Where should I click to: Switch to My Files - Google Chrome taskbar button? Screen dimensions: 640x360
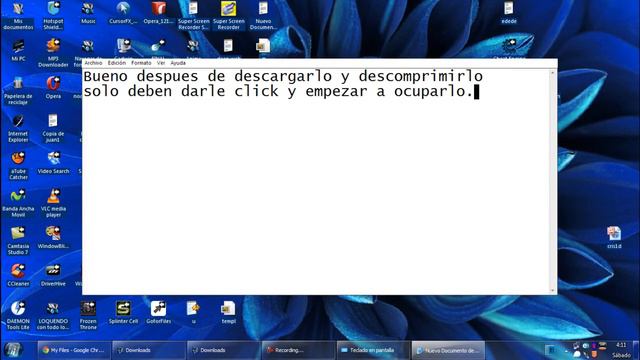pos(74,350)
